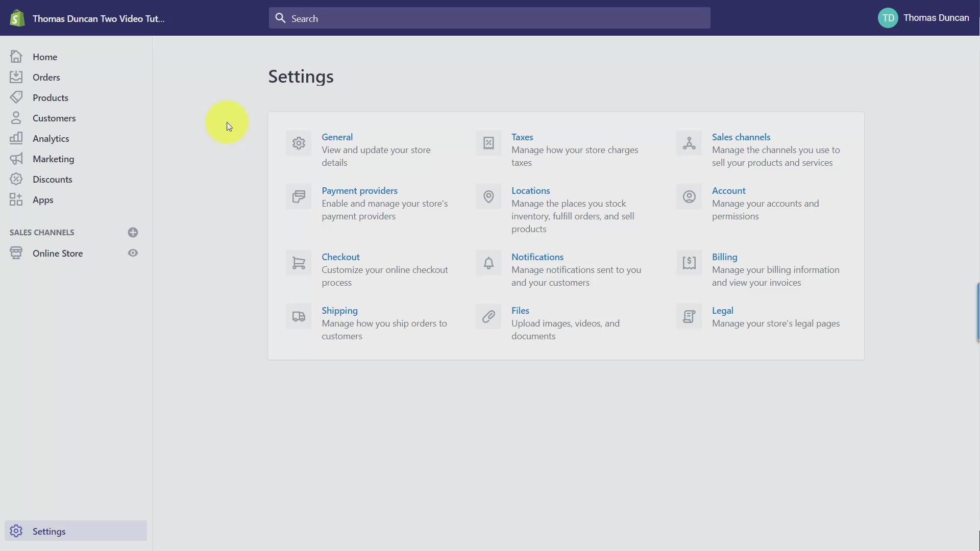Open the Thomas Duncan account menu
Viewport: 980px width, 551px height.
(x=923, y=18)
